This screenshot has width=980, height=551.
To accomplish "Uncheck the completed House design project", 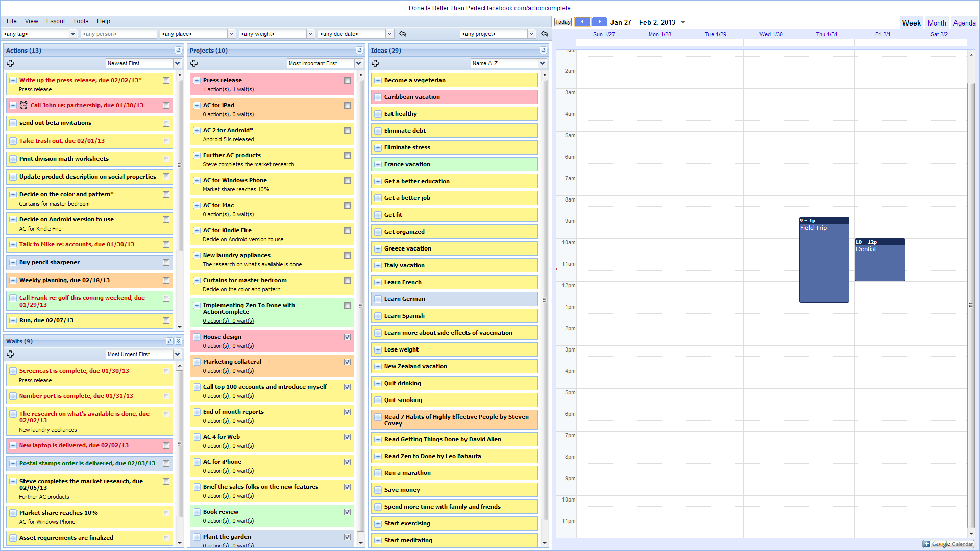I will click(347, 337).
